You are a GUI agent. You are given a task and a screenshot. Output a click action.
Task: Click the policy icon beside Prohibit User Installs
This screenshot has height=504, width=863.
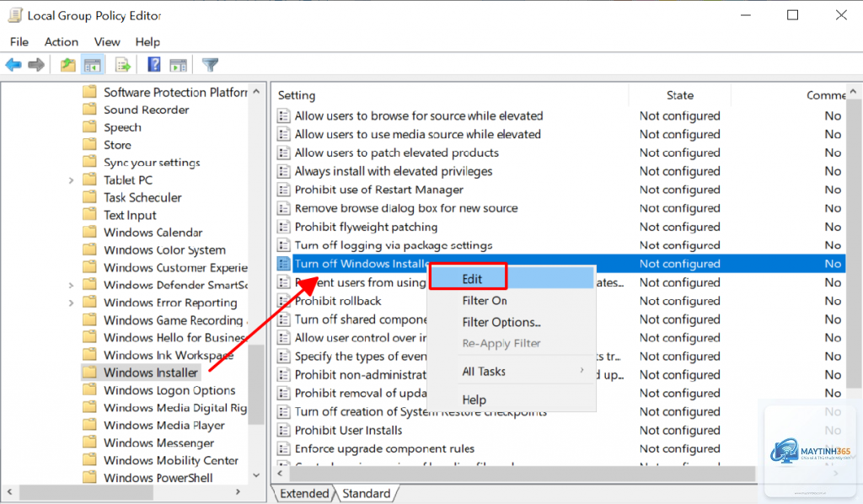pyautogui.click(x=284, y=431)
